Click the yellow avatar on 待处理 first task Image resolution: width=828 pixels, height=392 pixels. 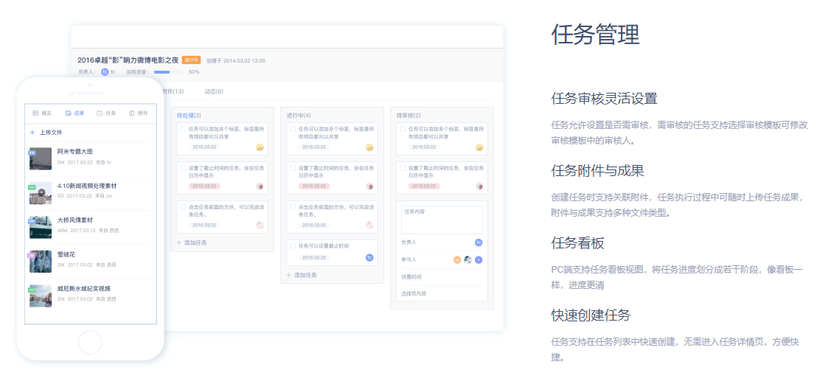coord(260,147)
